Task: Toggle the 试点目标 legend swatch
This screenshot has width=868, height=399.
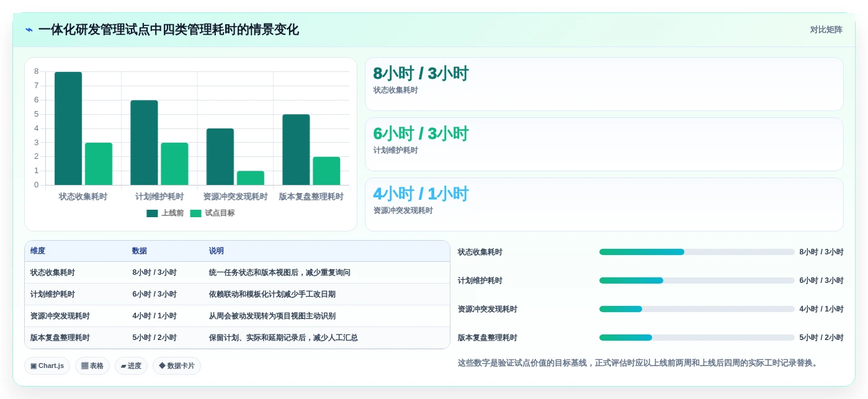Action: 195,213
